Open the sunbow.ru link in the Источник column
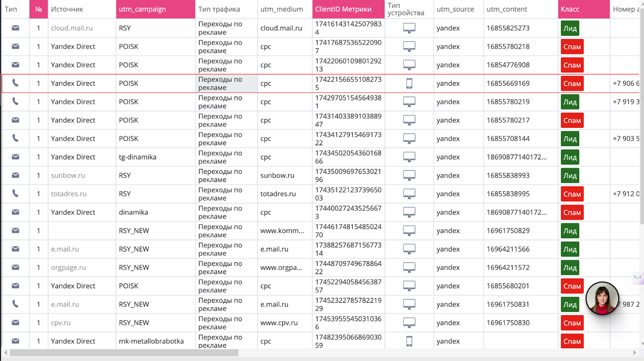The width and height of the screenshot is (644, 361). point(68,175)
